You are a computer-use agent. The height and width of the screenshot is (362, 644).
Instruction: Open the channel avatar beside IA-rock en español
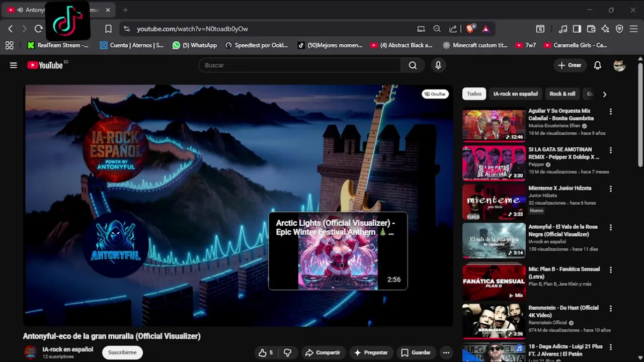pyautogui.click(x=30, y=352)
